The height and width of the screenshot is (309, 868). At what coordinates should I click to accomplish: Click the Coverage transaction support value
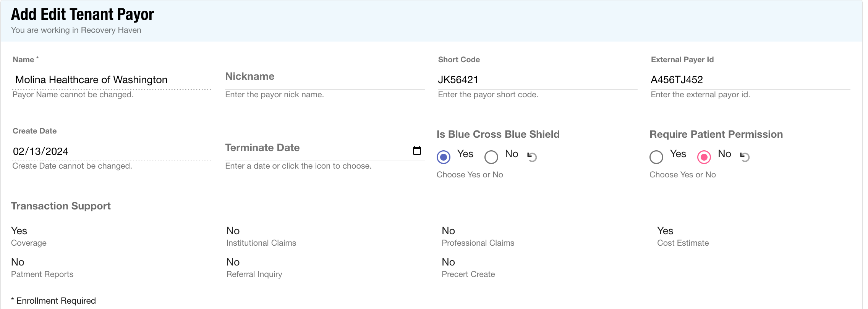pos(19,231)
